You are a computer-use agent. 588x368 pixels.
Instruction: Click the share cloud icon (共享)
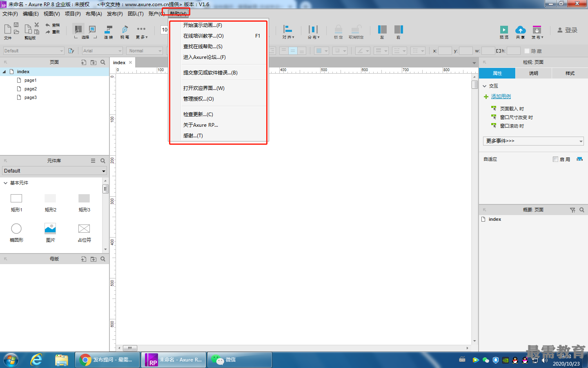[520, 32]
